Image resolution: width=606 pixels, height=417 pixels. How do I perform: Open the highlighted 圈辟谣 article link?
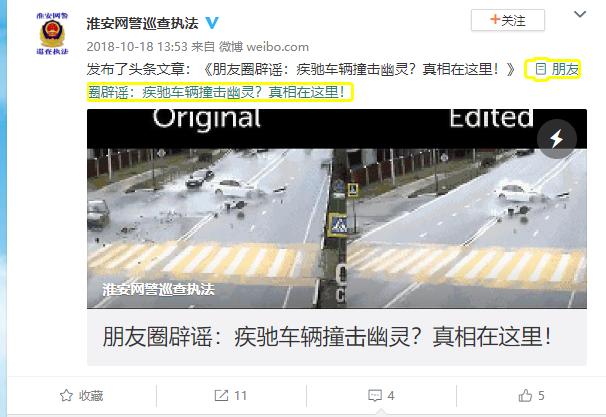coord(220,92)
